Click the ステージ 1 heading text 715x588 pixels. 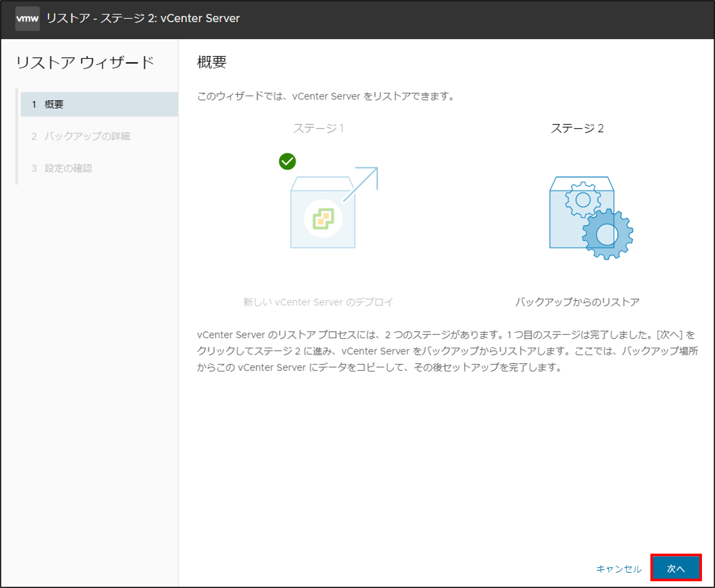coord(318,128)
